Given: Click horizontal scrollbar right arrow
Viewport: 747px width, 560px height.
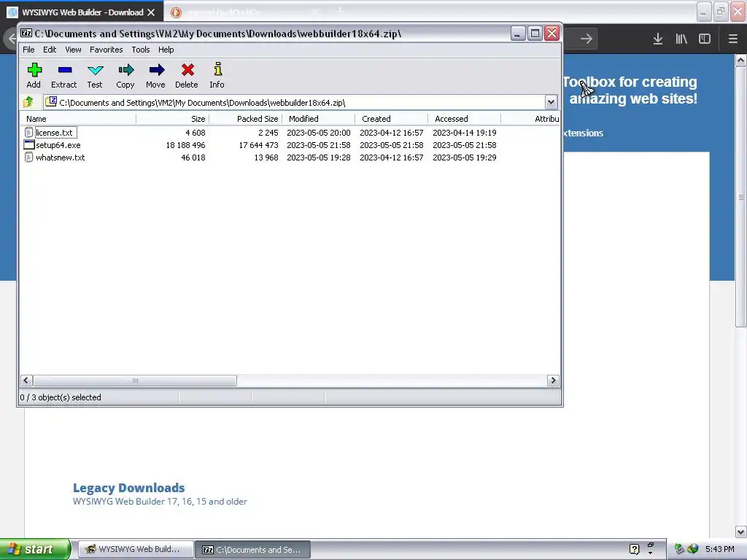Looking at the screenshot, I should pyautogui.click(x=553, y=380).
